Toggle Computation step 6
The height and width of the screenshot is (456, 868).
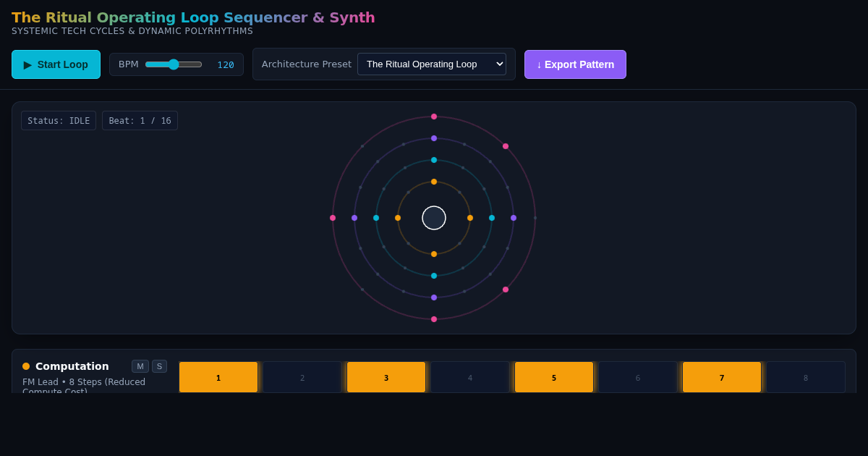[x=638, y=377]
